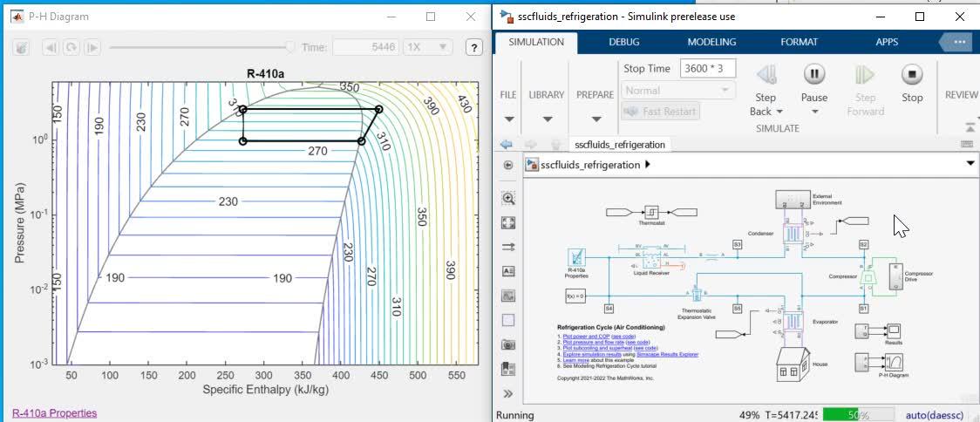Image resolution: width=980 pixels, height=422 pixels.
Task: Expand the LIBRARY section dropdown
Action: coord(548,119)
